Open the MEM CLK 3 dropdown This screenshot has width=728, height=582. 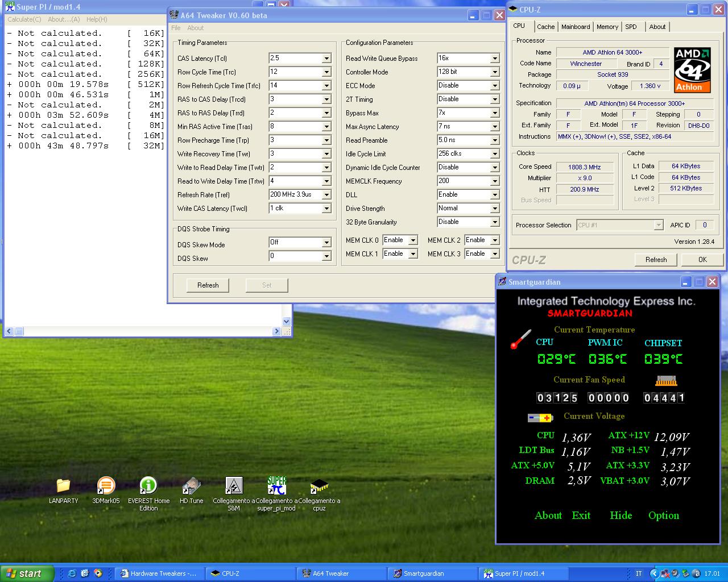495,254
